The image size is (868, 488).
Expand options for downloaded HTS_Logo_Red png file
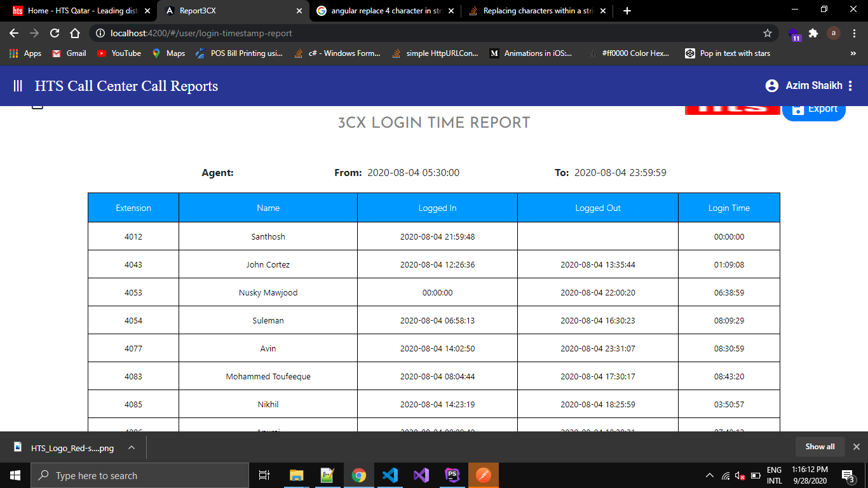[x=132, y=447]
